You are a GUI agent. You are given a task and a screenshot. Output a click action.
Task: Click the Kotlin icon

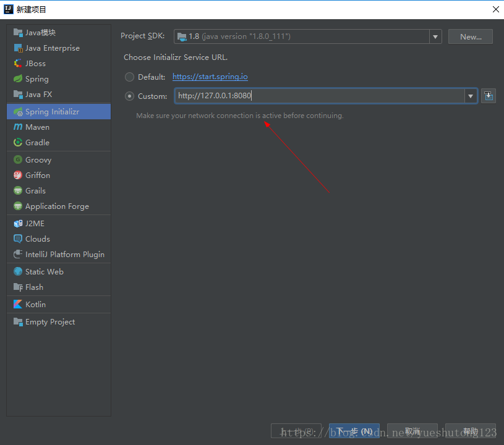click(18, 304)
